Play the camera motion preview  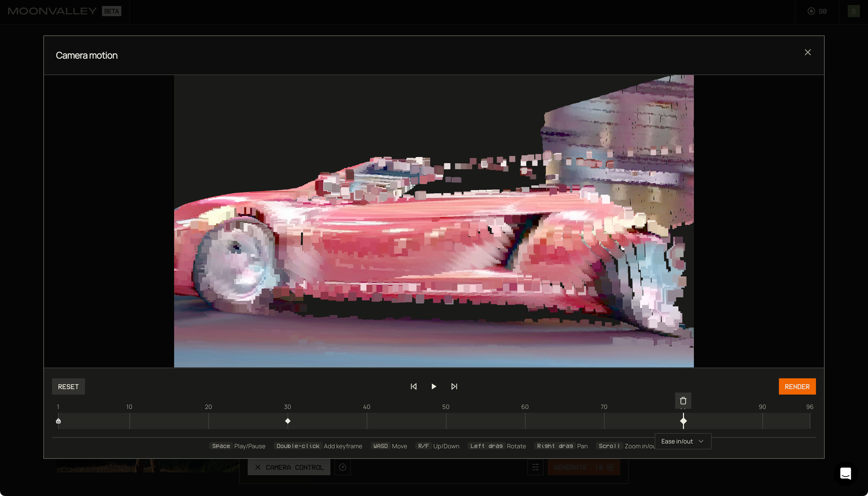(434, 386)
